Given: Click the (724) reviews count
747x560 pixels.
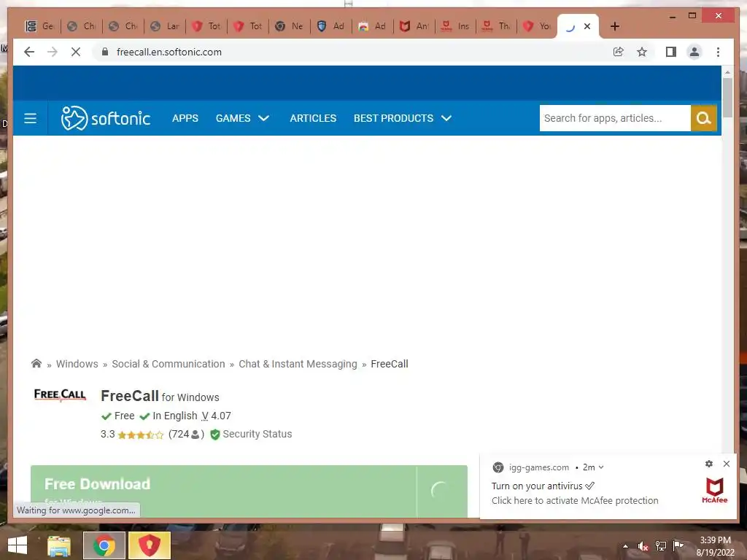Looking at the screenshot, I should point(186,435).
